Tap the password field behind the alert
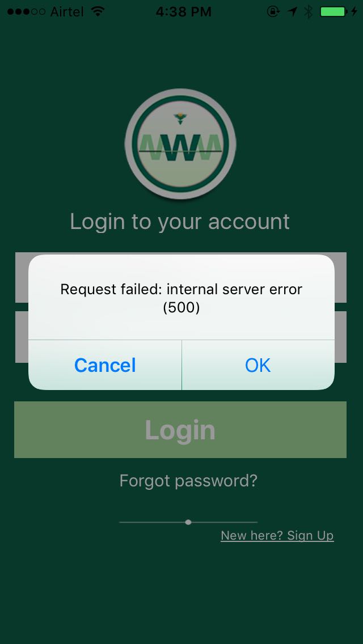 tap(180, 337)
